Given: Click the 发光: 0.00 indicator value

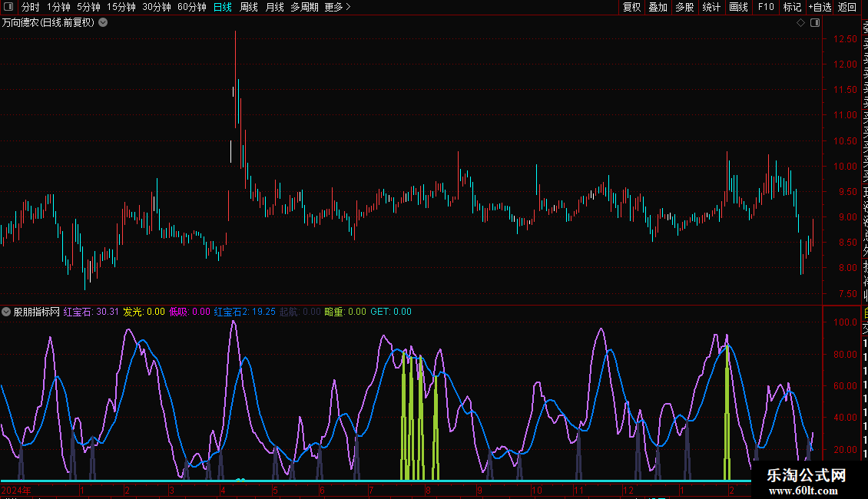Looking at the screenshot, I should pos(144,312).
